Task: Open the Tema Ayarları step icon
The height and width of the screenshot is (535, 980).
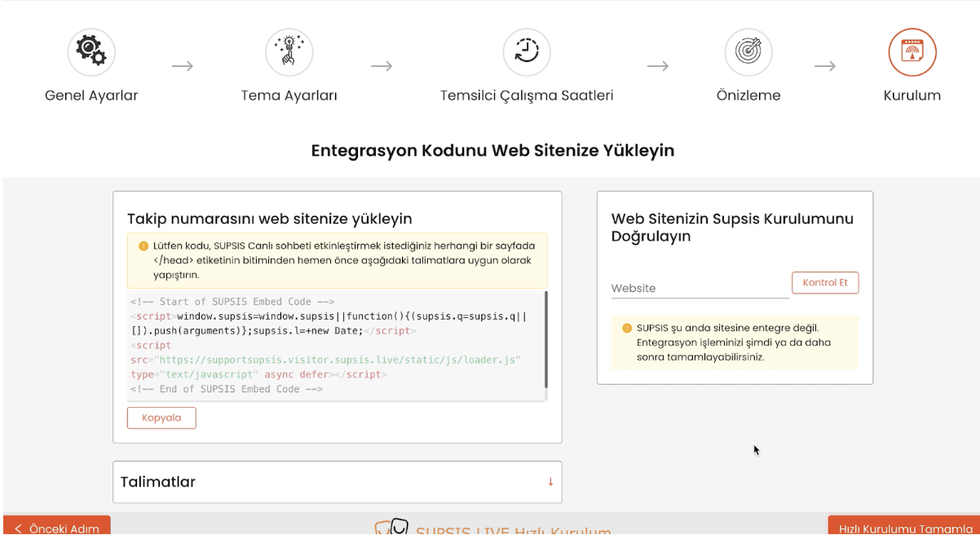Action: point(289,52)
